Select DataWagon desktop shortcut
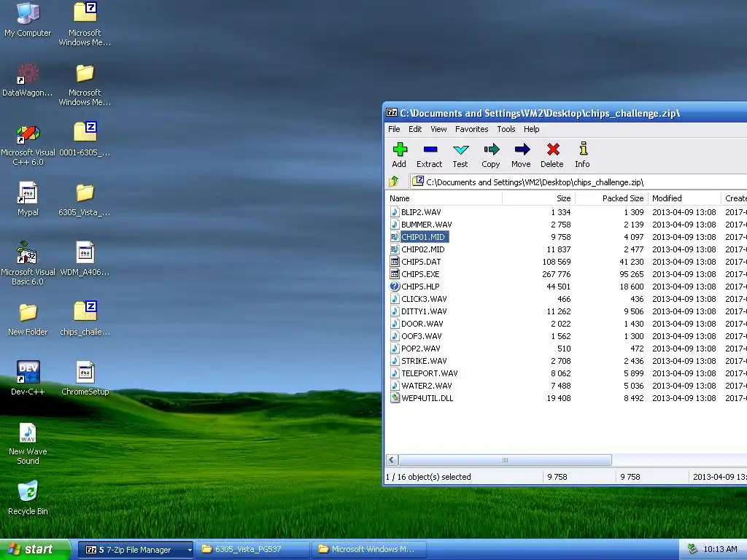The width and height of the screenshot is (747, 560). coord(28,80)
